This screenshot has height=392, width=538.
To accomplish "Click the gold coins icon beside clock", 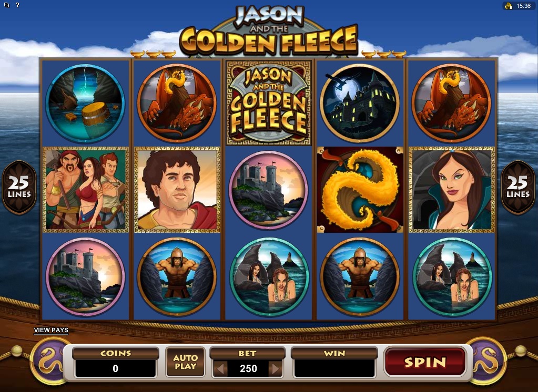I will tap(508, 6).
